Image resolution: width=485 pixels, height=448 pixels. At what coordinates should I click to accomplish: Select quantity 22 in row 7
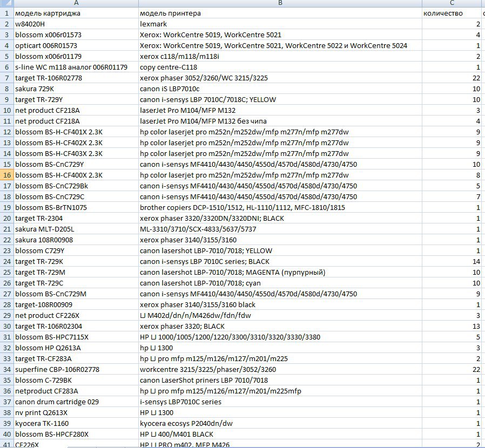tap(452, 78)
